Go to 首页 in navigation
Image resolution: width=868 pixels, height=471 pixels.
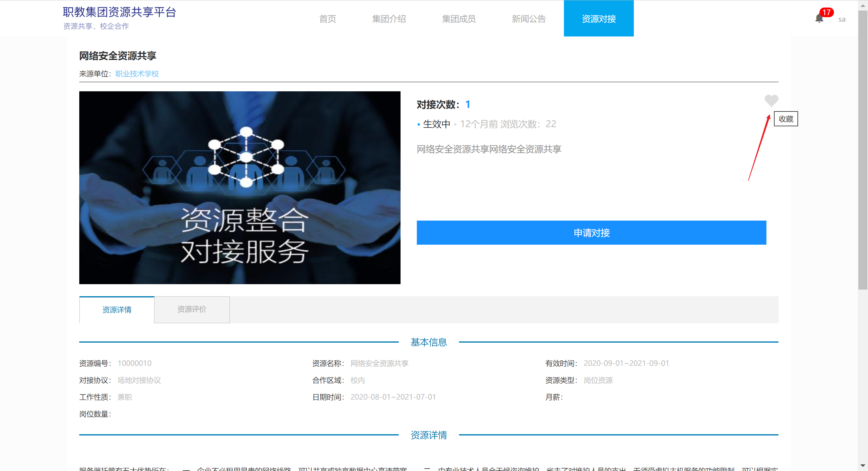coord(327,19)
